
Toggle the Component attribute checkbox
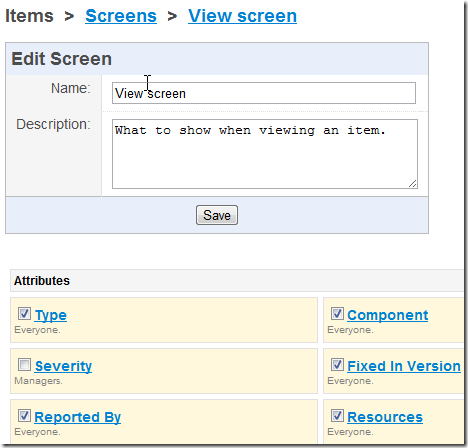337,313
